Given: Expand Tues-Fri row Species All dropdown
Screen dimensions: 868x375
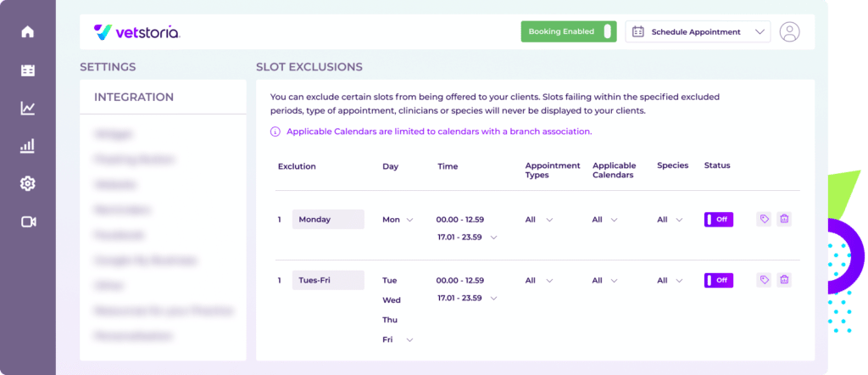Looking at the screenshot, I should (670, 281).
